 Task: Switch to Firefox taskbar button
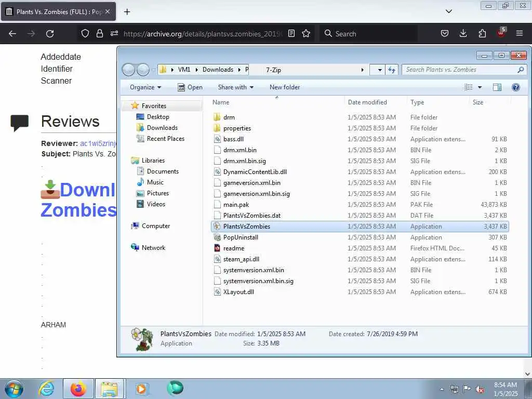78,389
